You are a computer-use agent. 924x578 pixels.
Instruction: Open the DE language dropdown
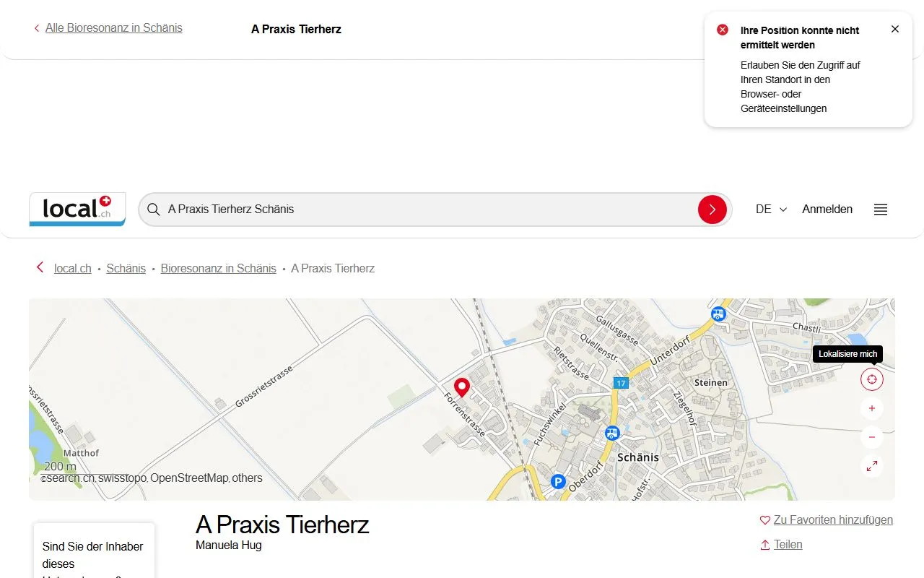(x=770, y=209)
